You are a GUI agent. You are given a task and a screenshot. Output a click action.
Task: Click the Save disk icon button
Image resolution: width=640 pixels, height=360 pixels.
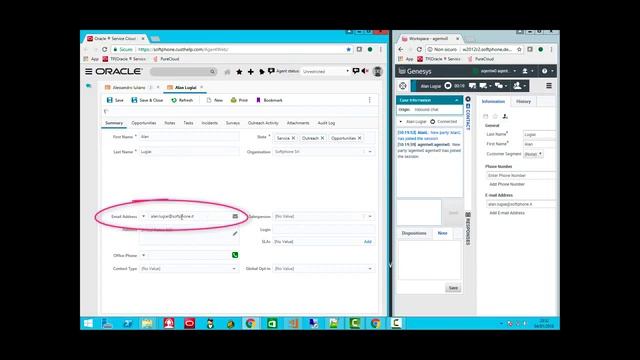tap(115, 100)
